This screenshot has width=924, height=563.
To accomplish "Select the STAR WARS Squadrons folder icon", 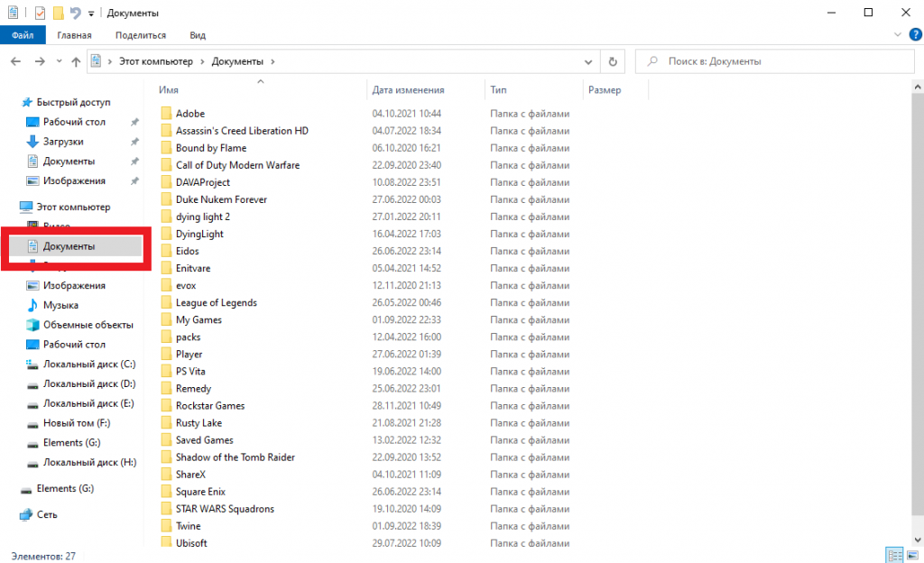I will coord(166,508).
